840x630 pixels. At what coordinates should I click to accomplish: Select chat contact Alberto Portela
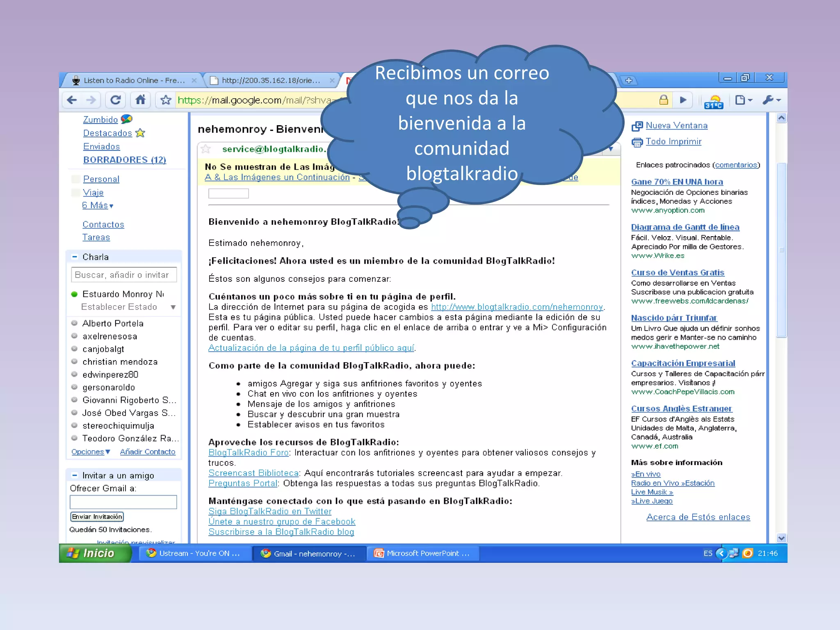pos(113,323)
